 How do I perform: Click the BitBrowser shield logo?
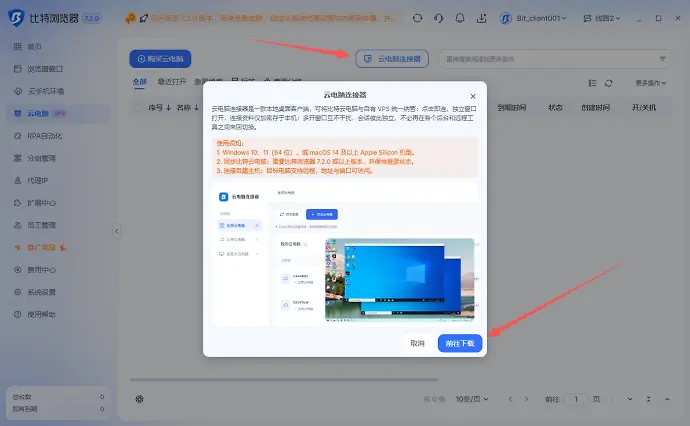16,18
